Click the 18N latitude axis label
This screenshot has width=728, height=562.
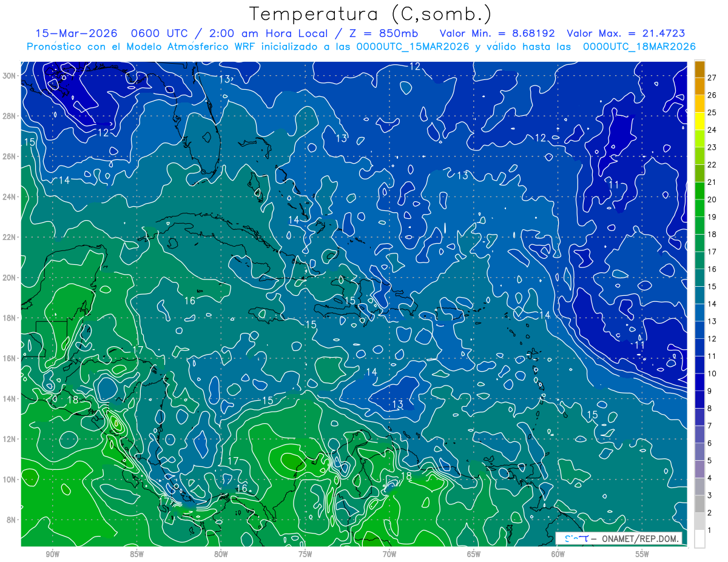[10, 318]
